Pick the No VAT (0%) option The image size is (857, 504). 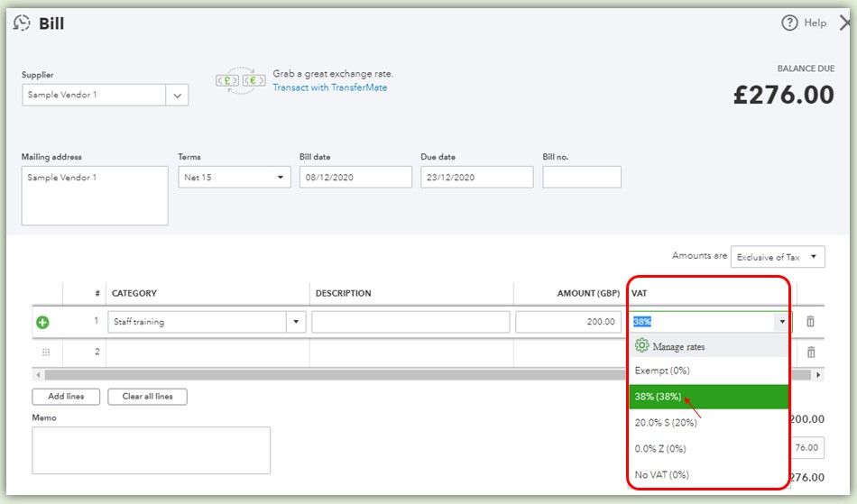708,474
